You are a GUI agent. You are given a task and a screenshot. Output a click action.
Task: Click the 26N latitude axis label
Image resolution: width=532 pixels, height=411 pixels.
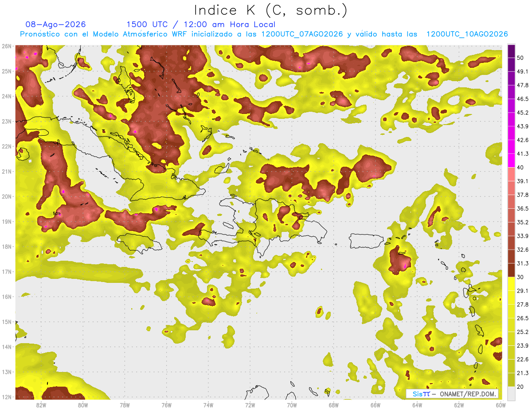coord(7,46)
